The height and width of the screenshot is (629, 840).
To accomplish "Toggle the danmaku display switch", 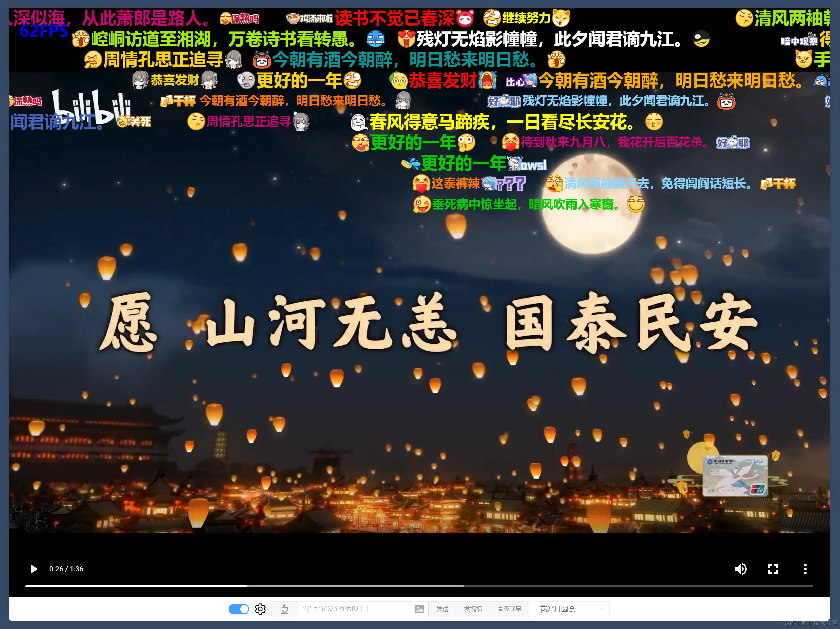I will point(239,609).
